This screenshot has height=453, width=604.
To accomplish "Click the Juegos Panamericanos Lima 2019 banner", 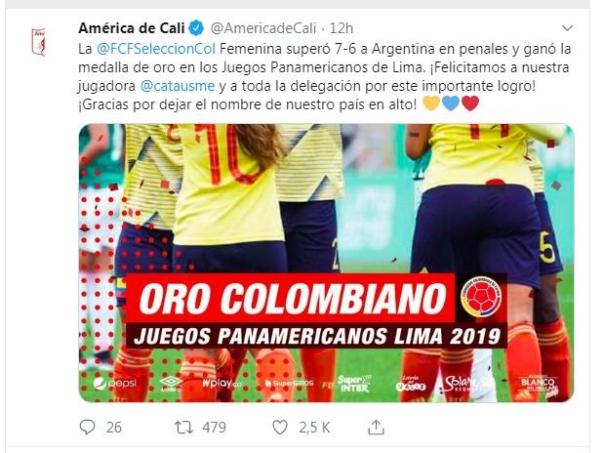I will coord(316,336).
